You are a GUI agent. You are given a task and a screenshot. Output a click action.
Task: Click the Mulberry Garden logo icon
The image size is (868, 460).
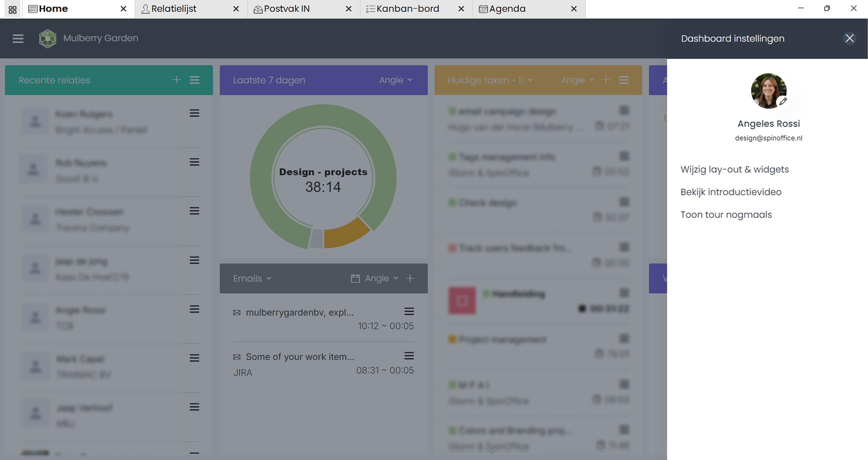(x=48, y=38)
